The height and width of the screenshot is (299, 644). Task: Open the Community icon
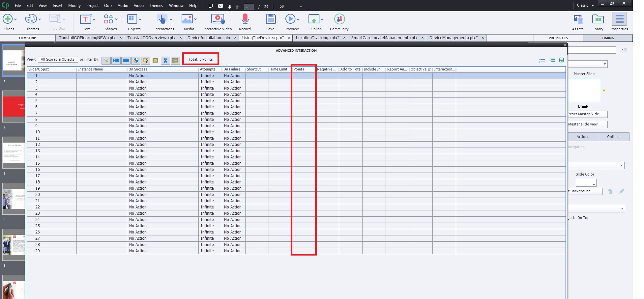click(x=339, y=19)
